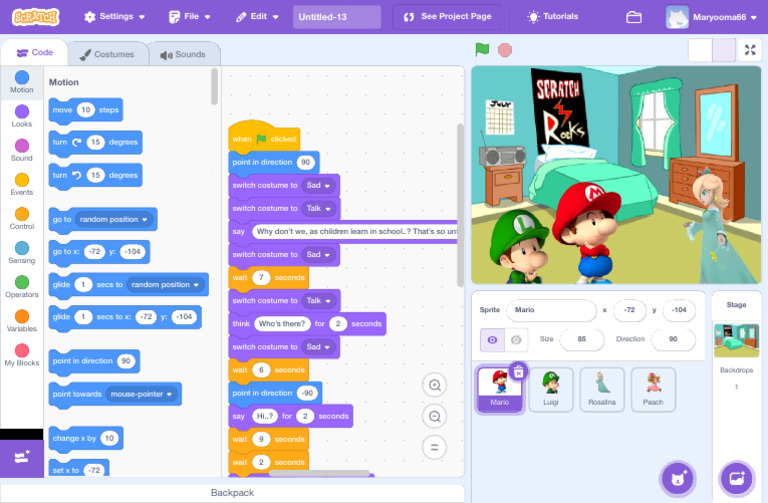Click the project title field Untitled-13
Screen dimensions: 768x503
[337, 17]
